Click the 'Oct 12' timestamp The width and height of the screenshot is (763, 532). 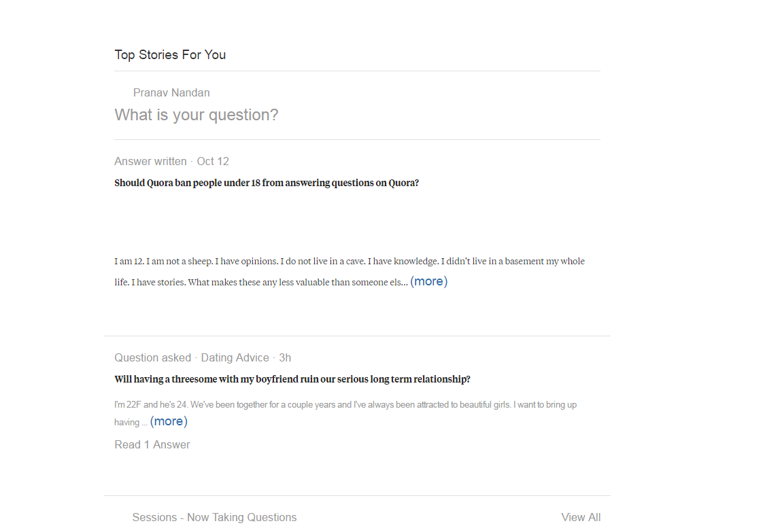[x=213, y=161]
